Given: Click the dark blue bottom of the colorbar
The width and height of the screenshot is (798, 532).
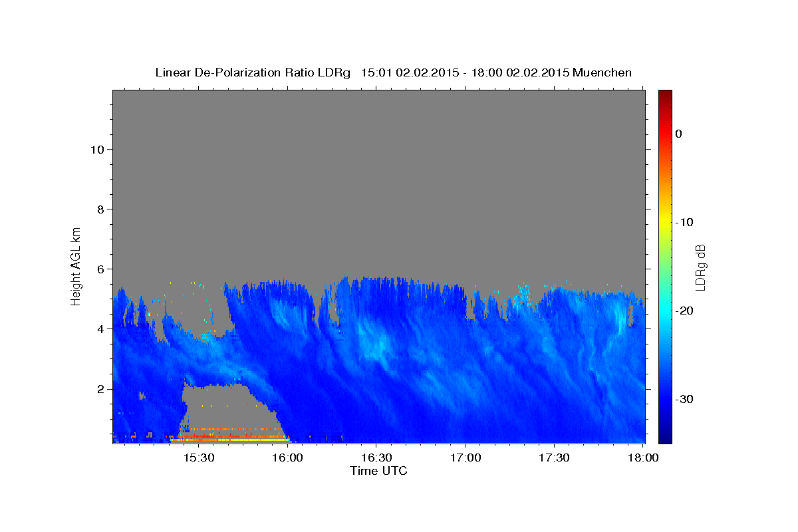Looking at the screenshot, I should click(x=665, y=436).
